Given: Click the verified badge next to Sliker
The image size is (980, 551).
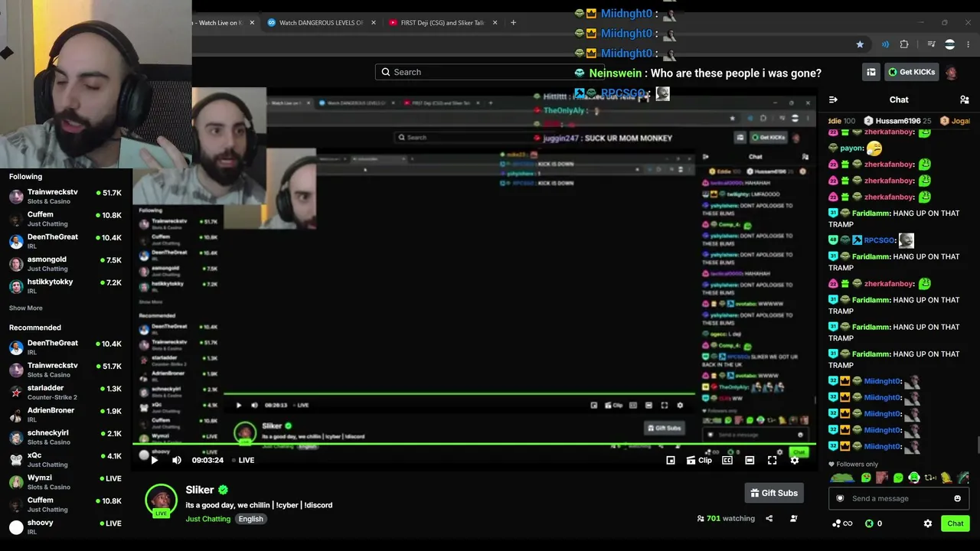Looking at the screenshot, I should [223, 490].
